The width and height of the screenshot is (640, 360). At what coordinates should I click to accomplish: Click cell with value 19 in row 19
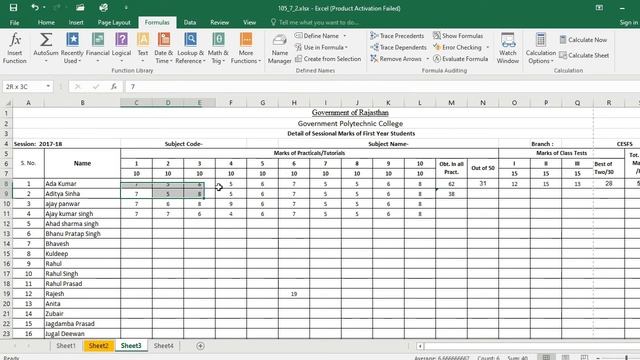click(294, 293)
